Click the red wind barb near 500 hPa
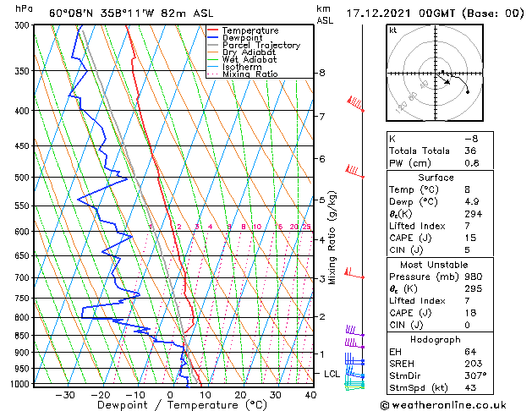This screenshot has width=532, height=411. click(354, 172)
